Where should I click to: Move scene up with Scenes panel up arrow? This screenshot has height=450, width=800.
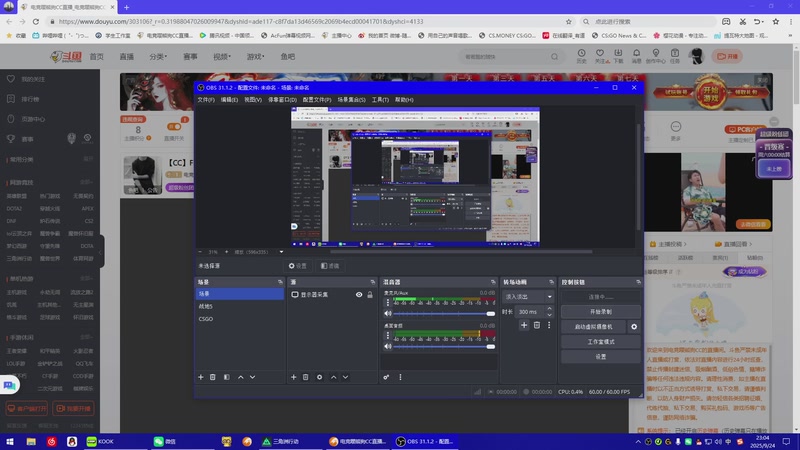[241, 377]
